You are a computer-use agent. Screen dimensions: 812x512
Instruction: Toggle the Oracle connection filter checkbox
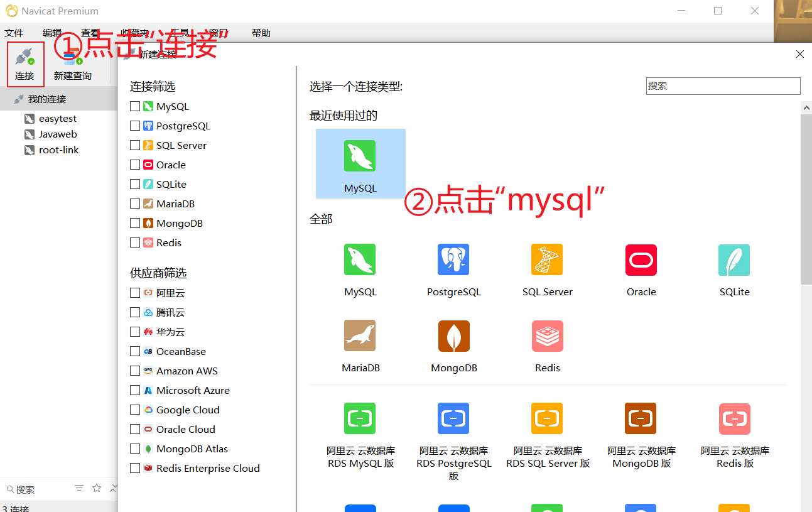point(135,165)
